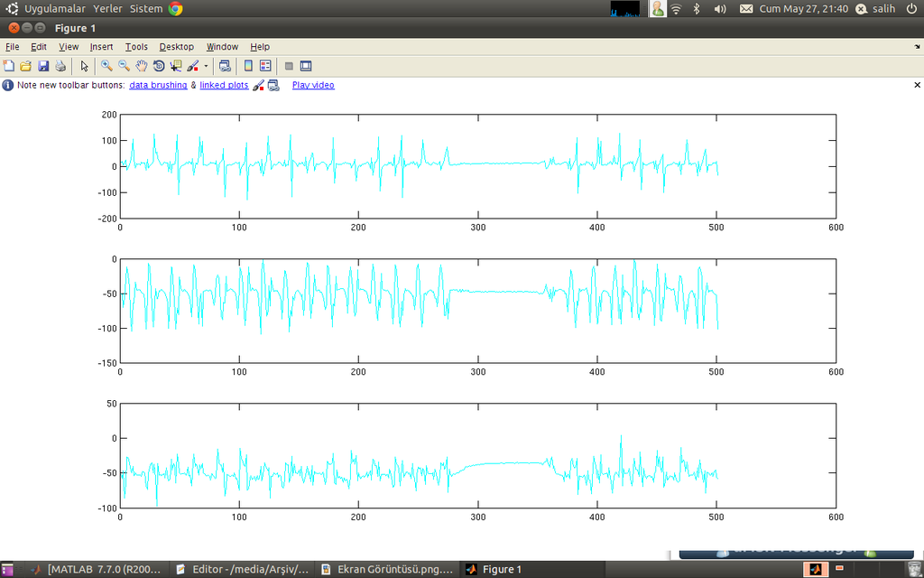Viewport: 924px width, 578px height.
Task: Print the figure using printer icon
Action: [x=60, y=66]
